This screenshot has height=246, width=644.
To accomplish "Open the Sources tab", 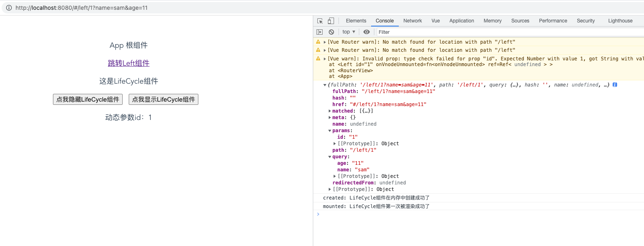I will [x=520, y=21].
